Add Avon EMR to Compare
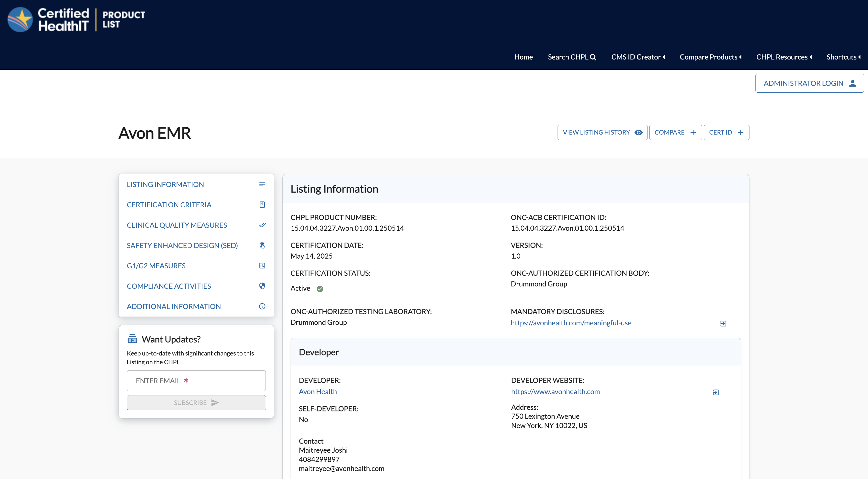868x479 pixels. [x=675, y=132]
